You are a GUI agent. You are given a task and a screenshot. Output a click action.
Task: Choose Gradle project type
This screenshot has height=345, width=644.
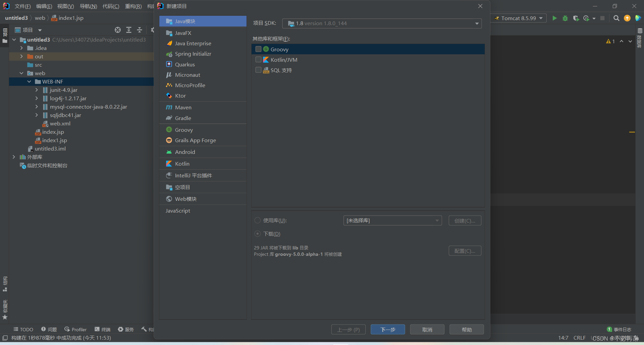[x=203, y=118]
